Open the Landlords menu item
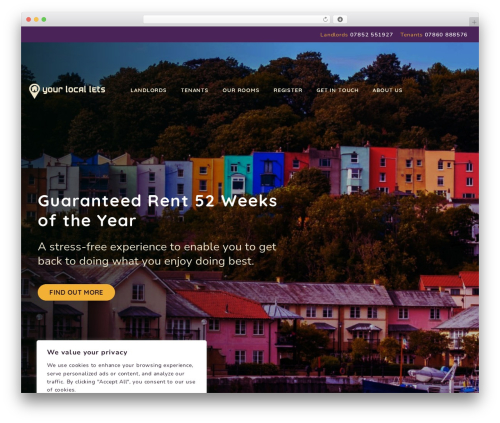The width and height of the screenshot is (500, 423). coord(148,90)
